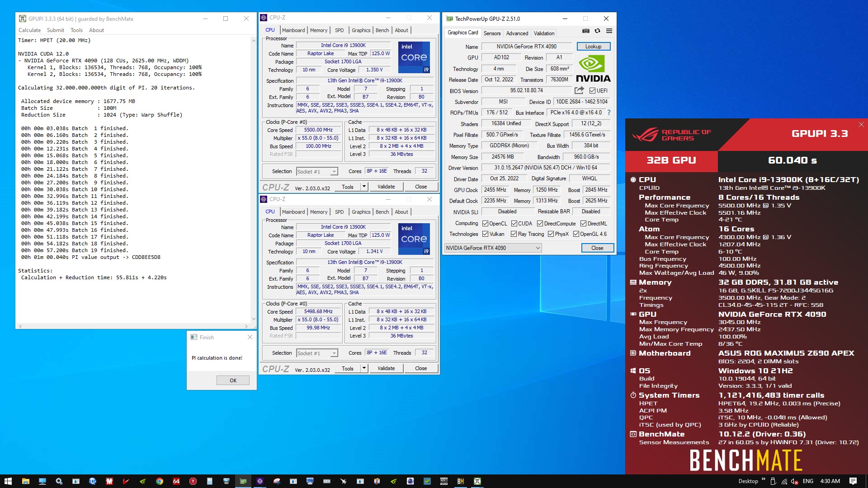868x488 pixels.
Task: Click the red M icon in the taskbar
Action: [109, 481]
